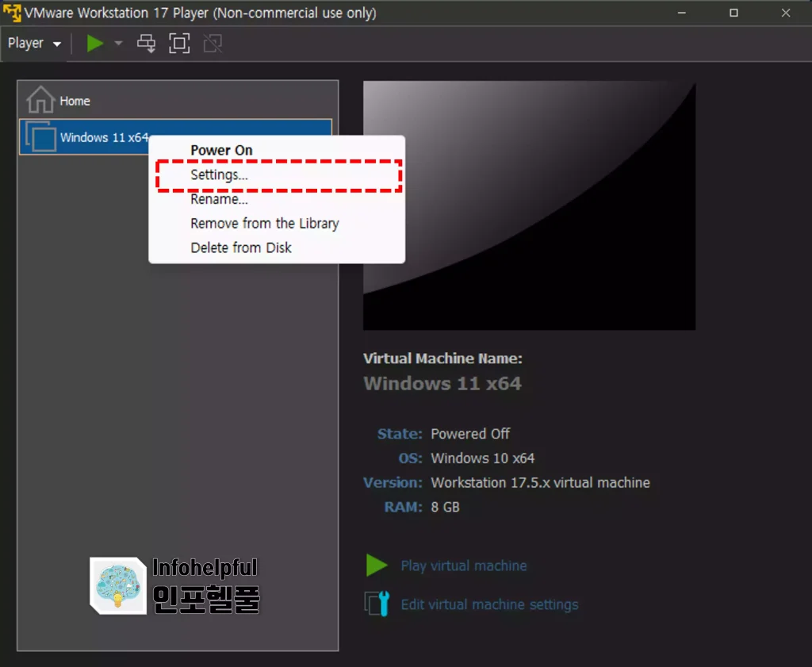Click the virtual machine preview thumbnail
Screen dimensions: 812x667
pyautogui.click(x=529, y=205)
